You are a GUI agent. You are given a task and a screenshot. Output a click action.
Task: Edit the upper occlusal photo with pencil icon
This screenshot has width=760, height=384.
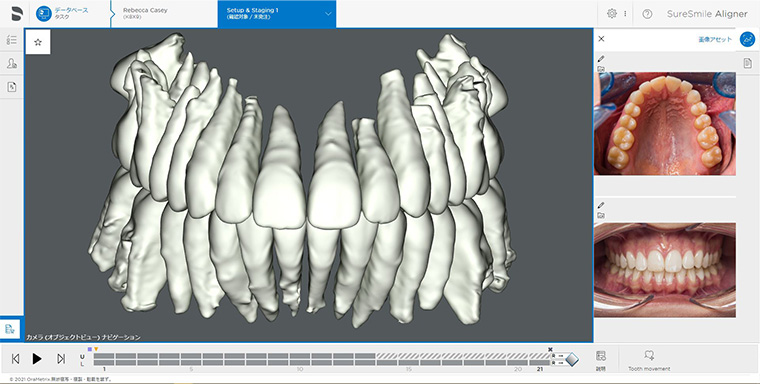pyautogui.click(x=602, y=59)
